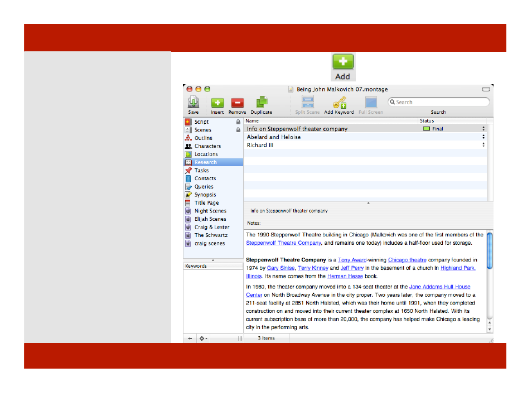Click the Keywords panel header
This screenshot has width=532, height=411.
[x=213, y=266]
